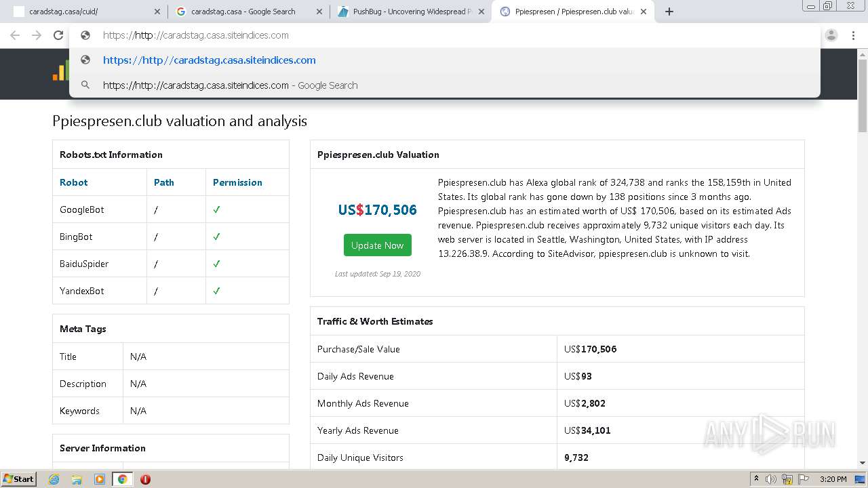Click BaiduSpider's green permission checkmark
Screen dimensions: 868x488
(217, 264)
